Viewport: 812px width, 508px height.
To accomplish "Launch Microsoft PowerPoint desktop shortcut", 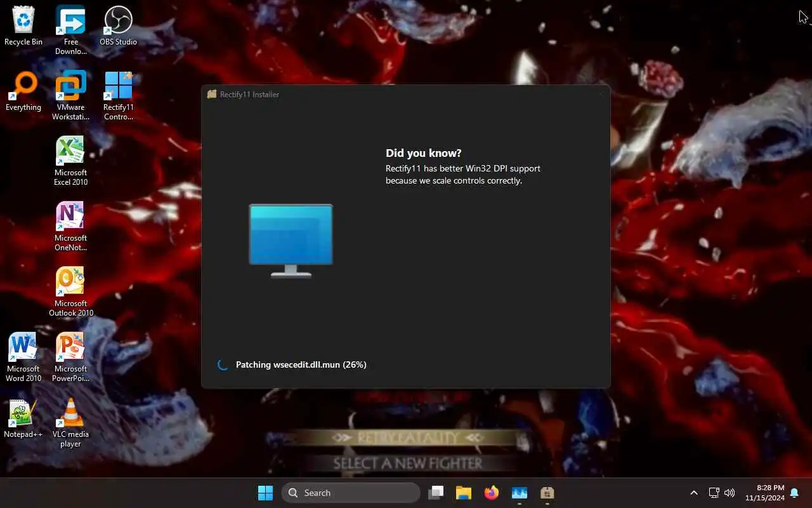I will [70, 357].
